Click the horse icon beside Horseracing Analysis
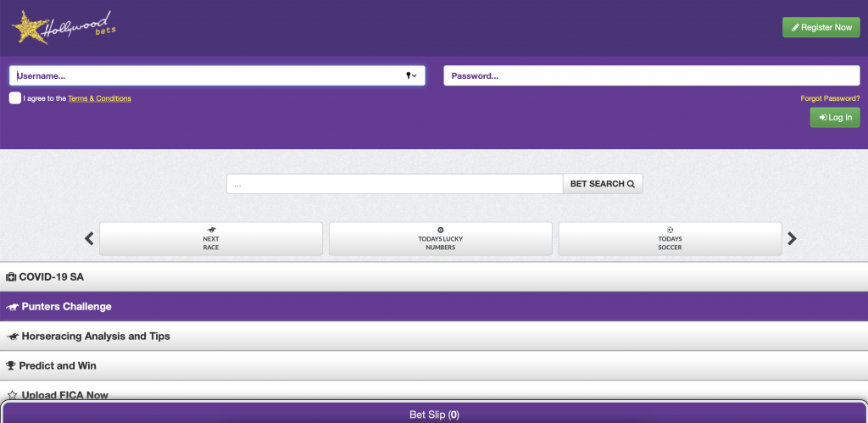868x423 pixels. (13, 336)
